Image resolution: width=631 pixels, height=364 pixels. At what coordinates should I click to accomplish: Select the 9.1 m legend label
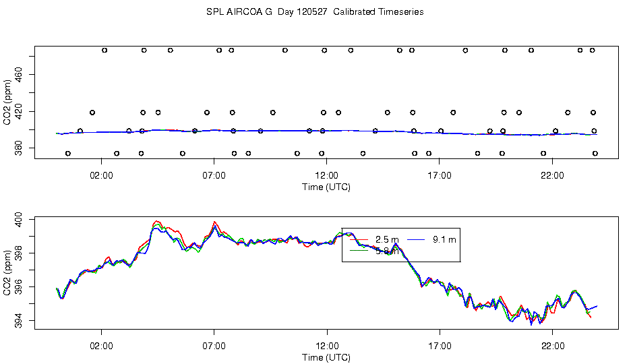point(444,240)
